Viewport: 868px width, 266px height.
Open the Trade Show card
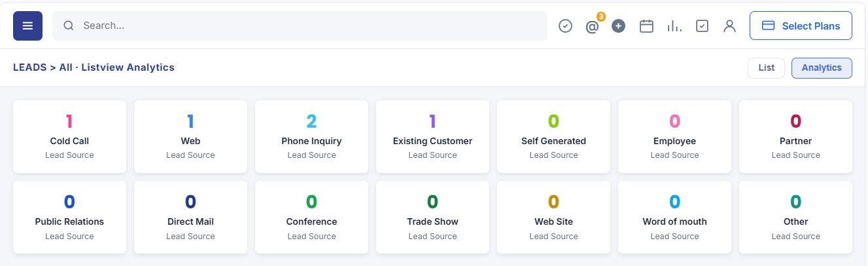432,217
